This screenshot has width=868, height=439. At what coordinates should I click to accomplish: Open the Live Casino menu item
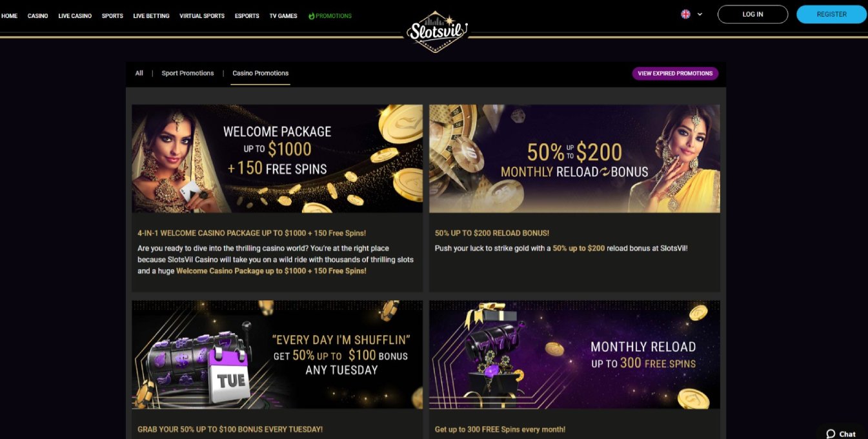point(75,15)
